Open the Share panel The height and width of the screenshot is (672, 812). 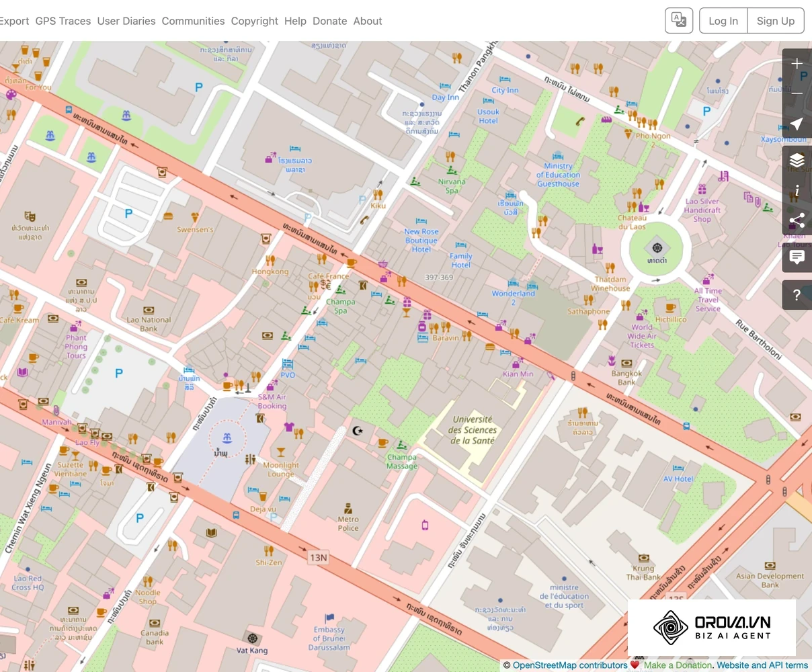tap(797, 220)
